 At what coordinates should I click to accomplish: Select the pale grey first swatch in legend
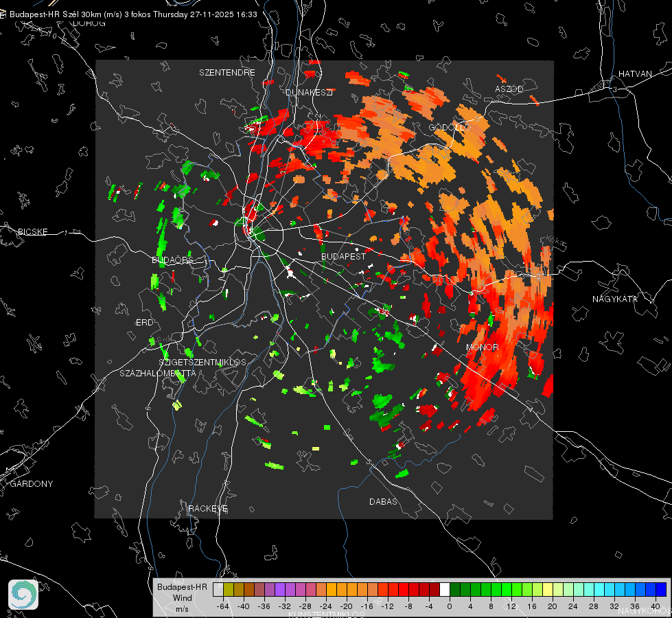pyautogui.click(x=218, y=590)
